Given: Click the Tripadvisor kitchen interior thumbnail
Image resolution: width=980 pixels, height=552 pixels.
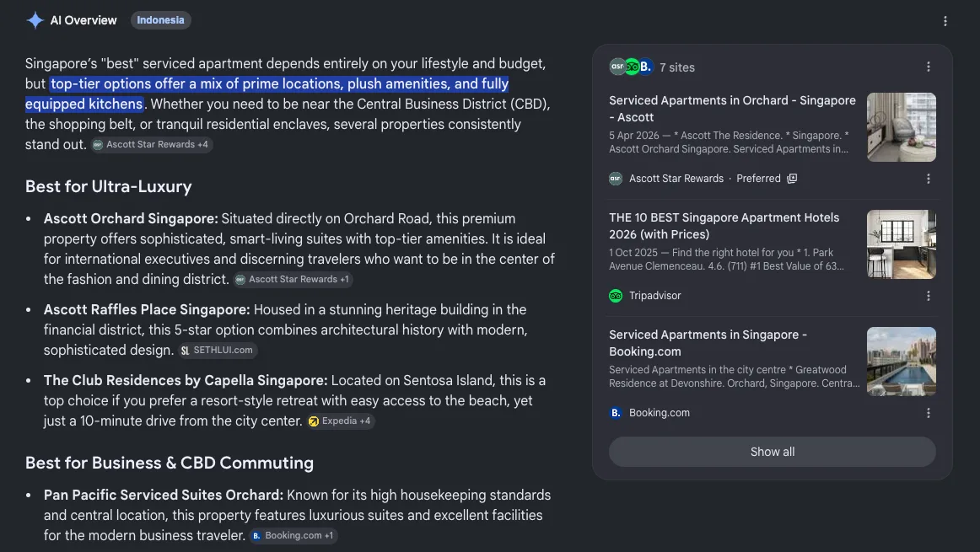Looking at the screenshot, I should click(x=902, y=244).
